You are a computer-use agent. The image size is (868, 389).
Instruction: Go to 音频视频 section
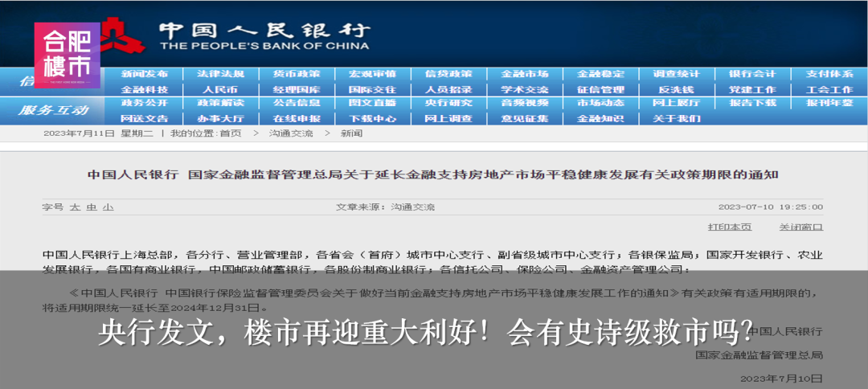click(524, 103)
